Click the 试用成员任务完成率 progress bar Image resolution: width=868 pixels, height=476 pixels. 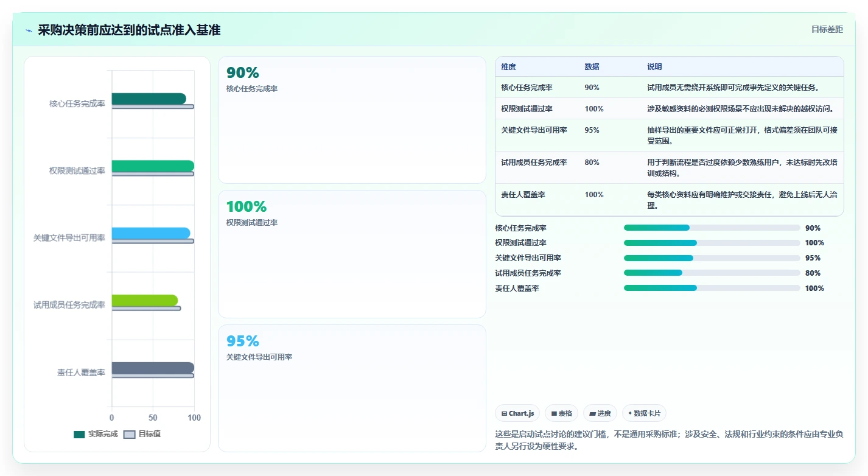(x=712, y=273)
